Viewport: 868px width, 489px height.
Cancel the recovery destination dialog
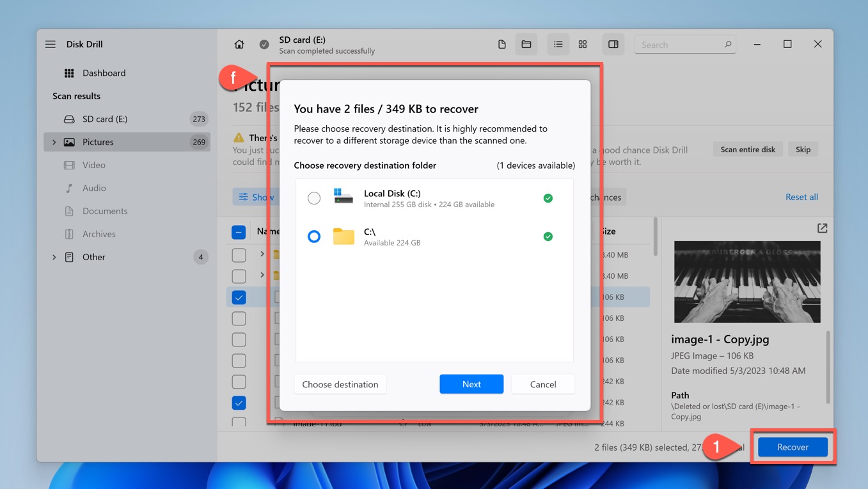pos(543,384)
